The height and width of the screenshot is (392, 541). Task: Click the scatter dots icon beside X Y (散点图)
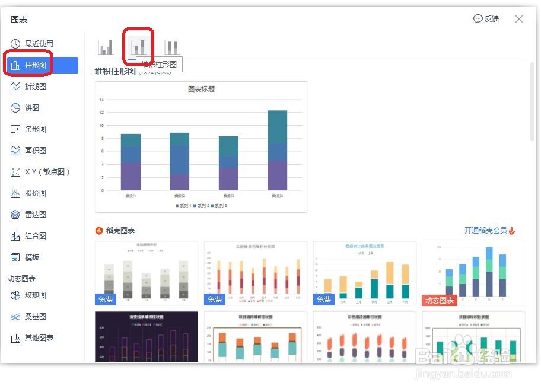[15, 172]
